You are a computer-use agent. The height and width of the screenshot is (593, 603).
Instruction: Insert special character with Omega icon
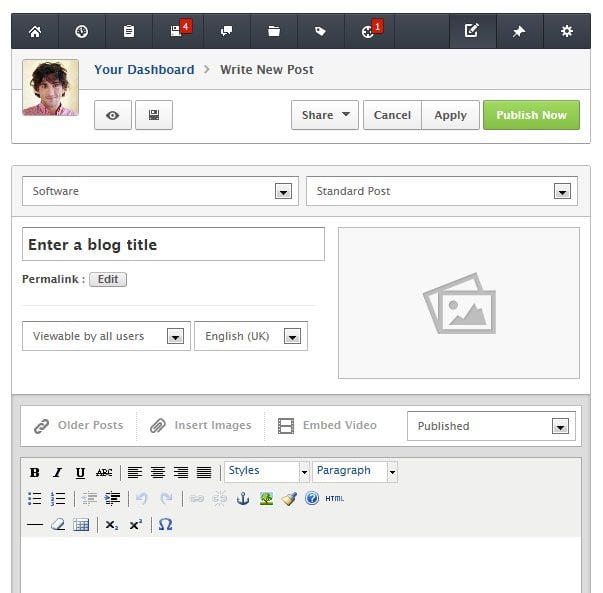[165, 524]
